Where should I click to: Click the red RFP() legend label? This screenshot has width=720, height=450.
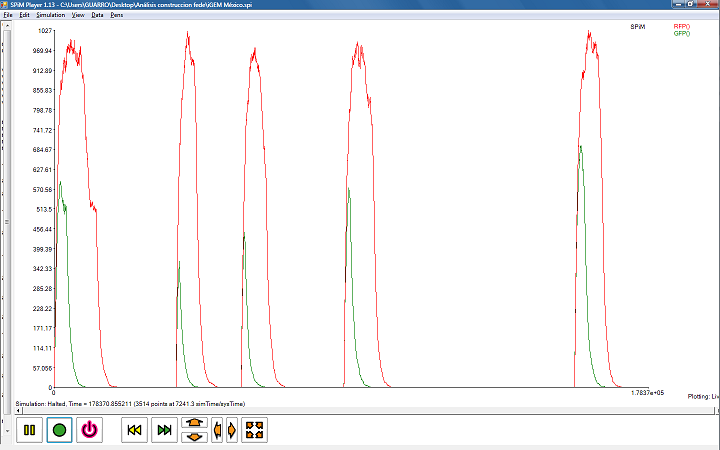pos(681,26)
